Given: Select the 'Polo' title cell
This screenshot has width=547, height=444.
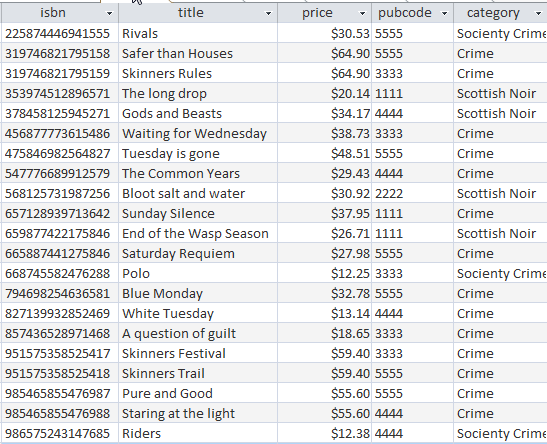Looking at the screenshot, I should [198, 273].
